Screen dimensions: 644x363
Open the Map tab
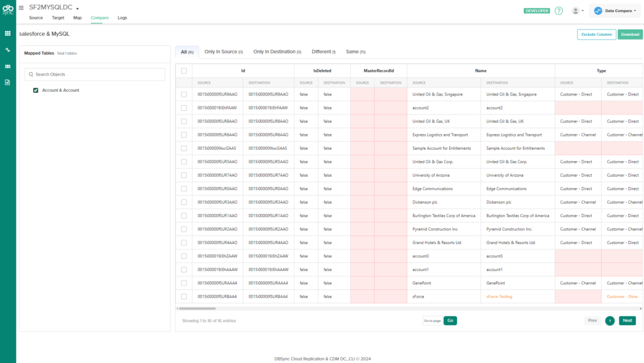[x=77, y=18]
